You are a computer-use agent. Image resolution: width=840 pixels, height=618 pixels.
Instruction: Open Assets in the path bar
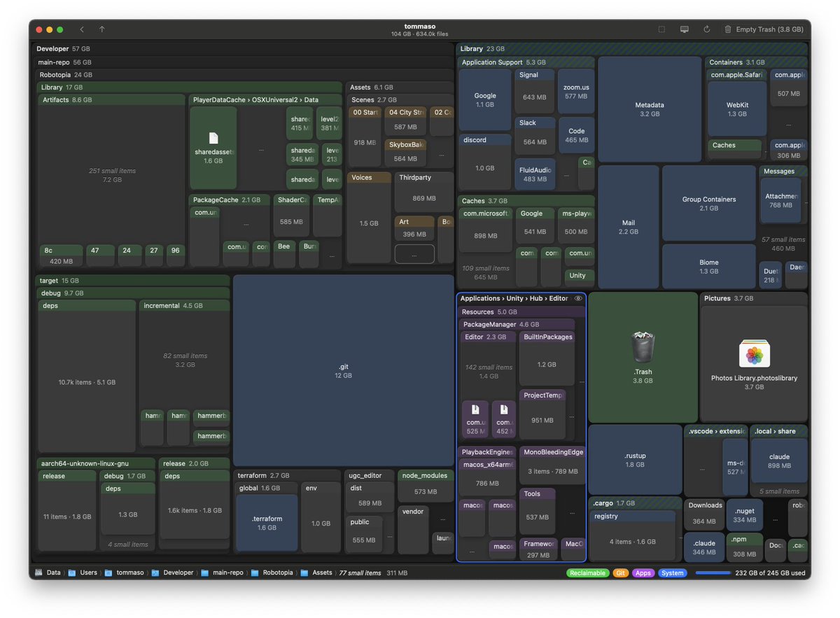tap(322, 573)
